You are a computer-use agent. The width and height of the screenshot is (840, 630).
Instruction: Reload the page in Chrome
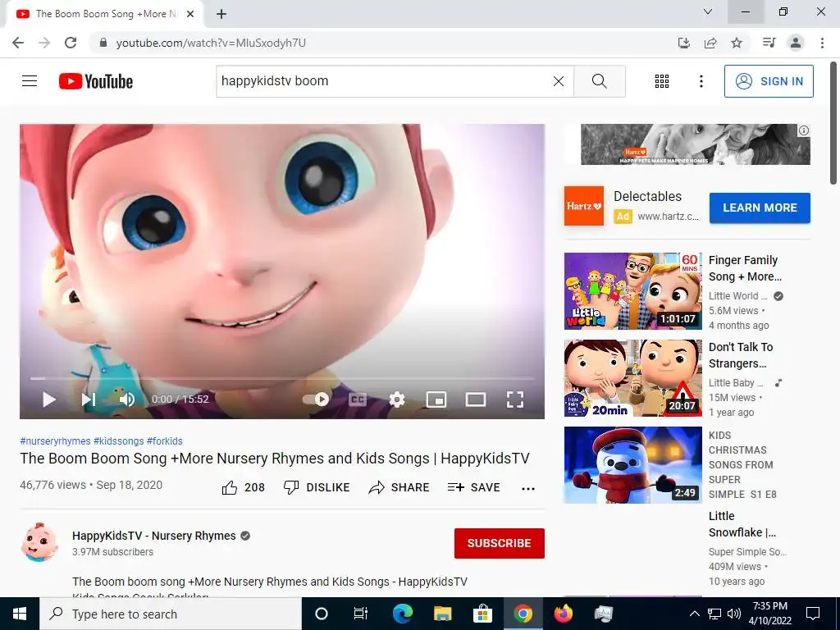pos(71,43)
